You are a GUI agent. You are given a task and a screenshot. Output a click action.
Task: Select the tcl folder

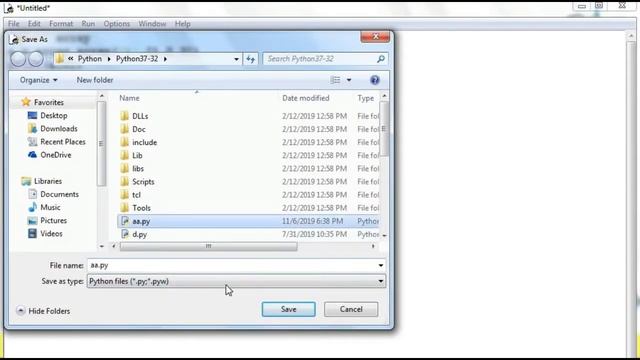136,195
